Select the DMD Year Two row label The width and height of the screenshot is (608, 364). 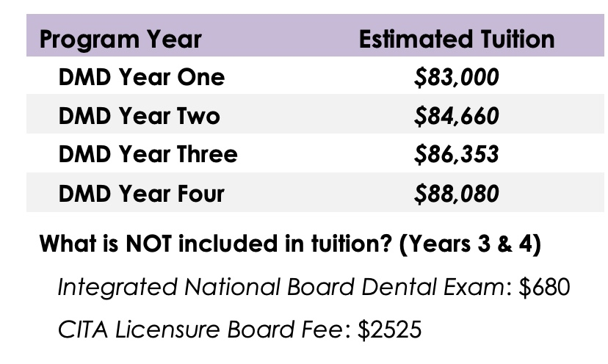(x=140, y=116)
